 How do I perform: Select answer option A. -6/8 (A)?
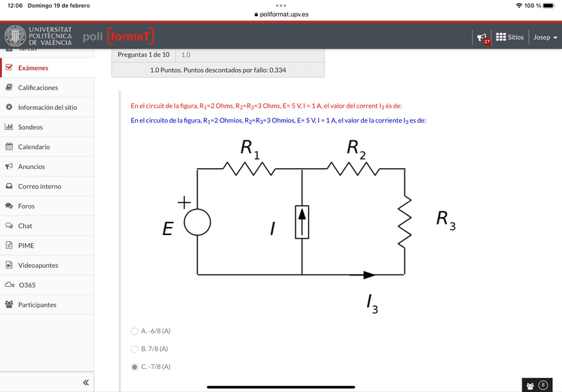135,331
